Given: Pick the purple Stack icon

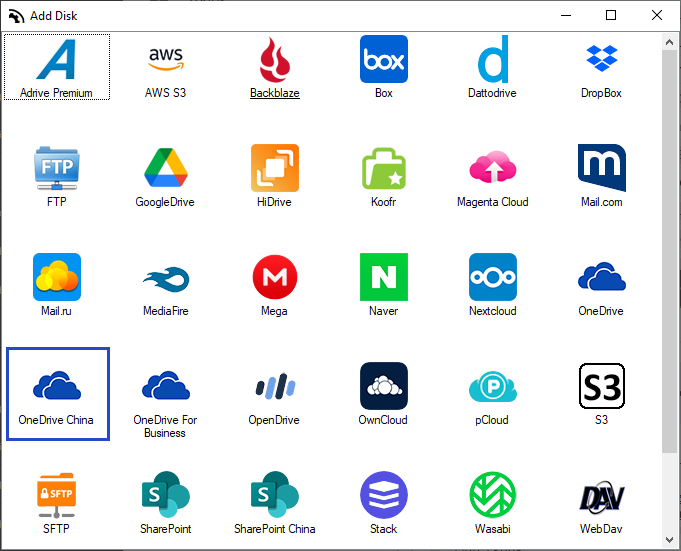Looking at the screenshot, I should [x=384, y=495].
